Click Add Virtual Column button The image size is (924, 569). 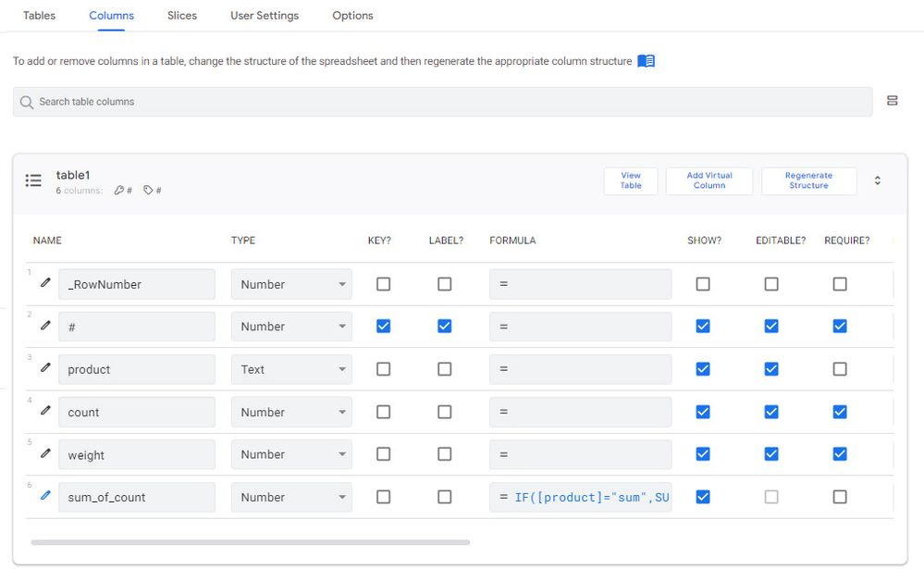[709, 180]
